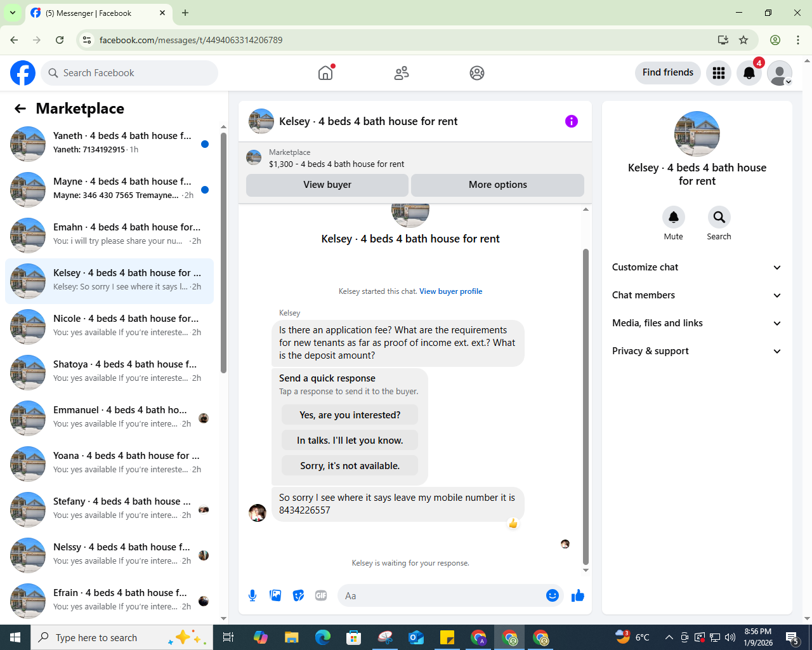Show hidden system tray icons
This screenshot has width=812, height=650.
tap(669, 637)
